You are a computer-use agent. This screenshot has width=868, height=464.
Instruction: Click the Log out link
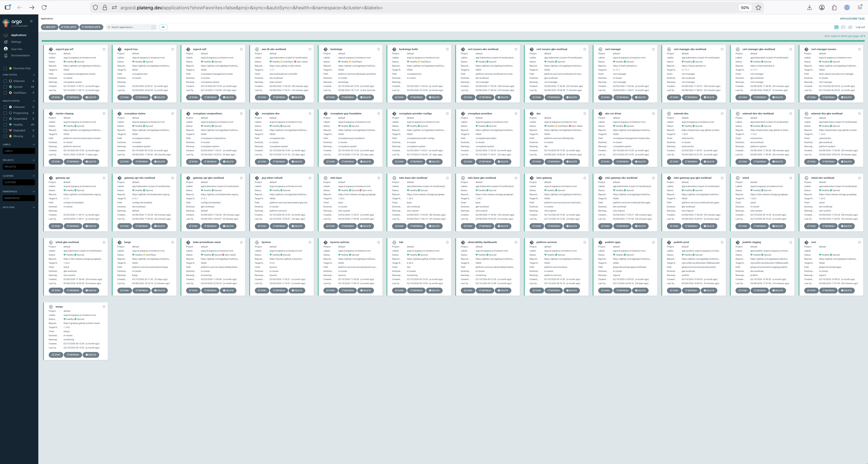point(860,27)
